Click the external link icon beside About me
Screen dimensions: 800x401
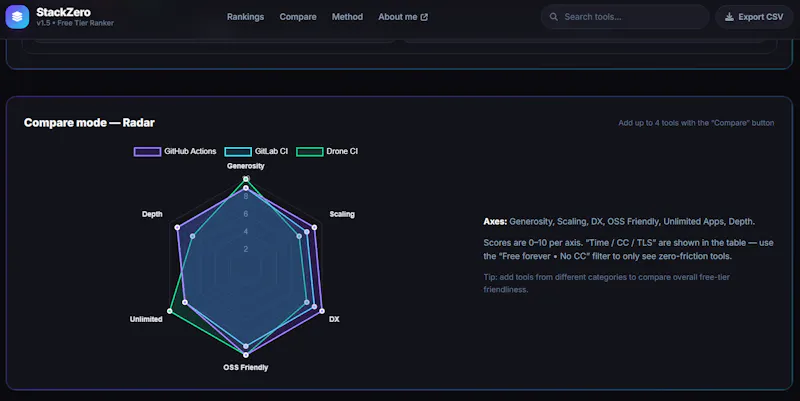pos(424,17)
